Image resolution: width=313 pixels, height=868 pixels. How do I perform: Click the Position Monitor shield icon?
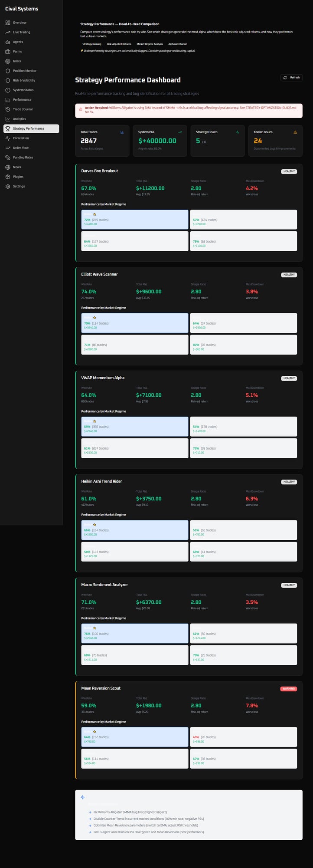point(8,71)
